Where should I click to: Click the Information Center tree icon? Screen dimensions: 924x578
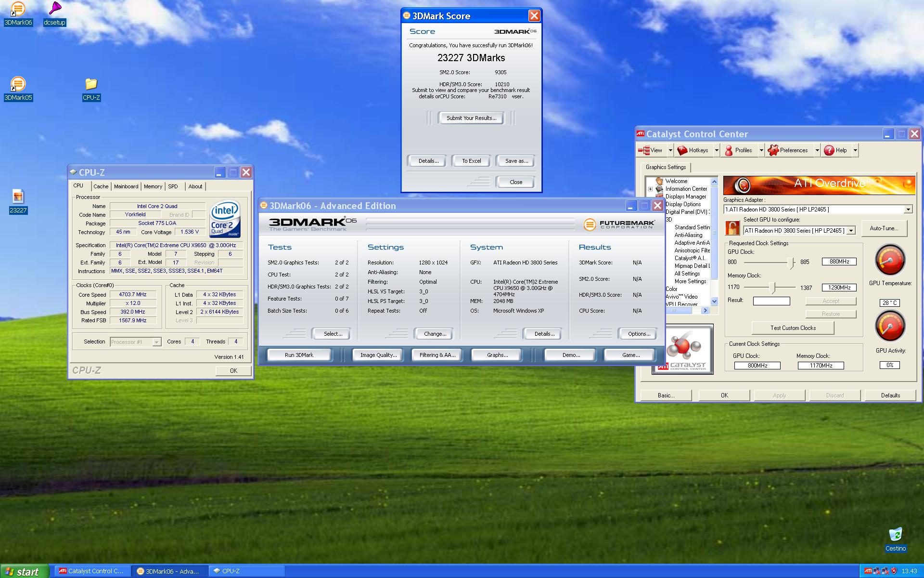point(659,189)
